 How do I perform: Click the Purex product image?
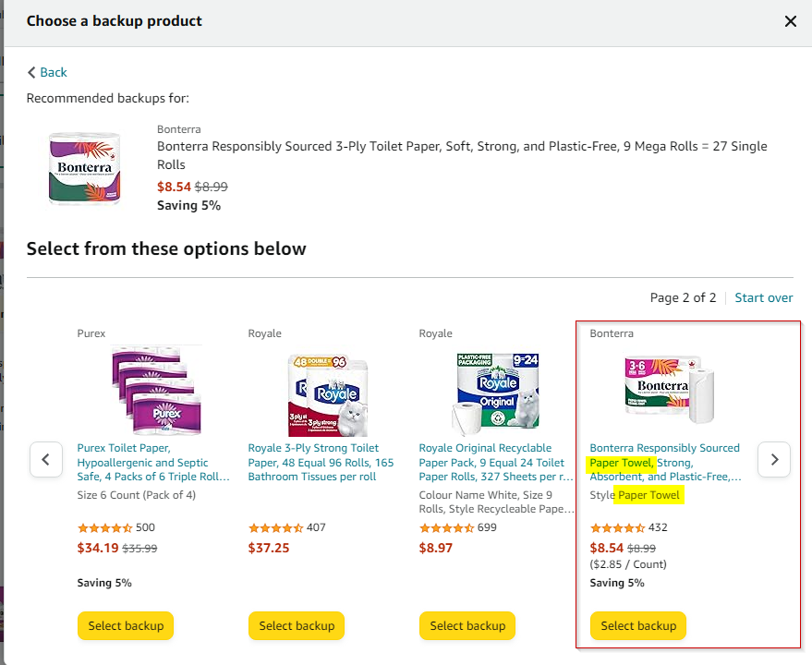[x=156, y=391]
